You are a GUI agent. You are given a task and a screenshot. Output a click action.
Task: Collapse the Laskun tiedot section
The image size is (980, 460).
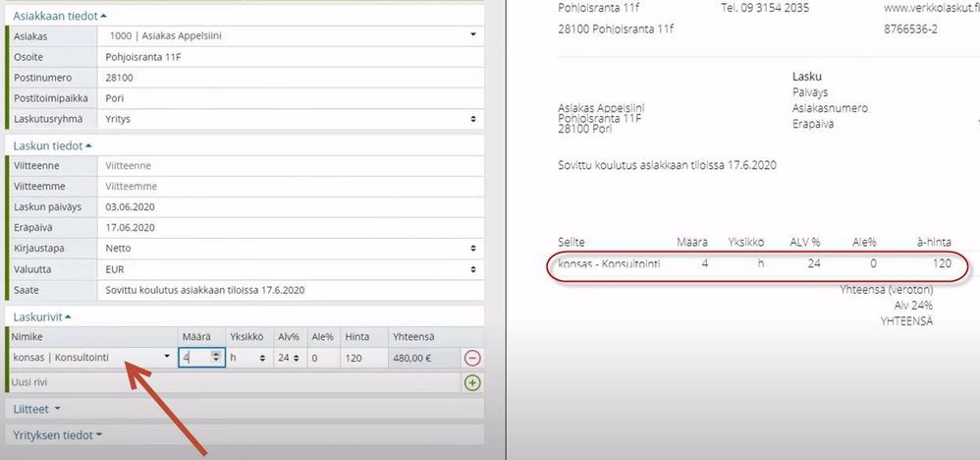pyautogui.click(x=52, y=145)
